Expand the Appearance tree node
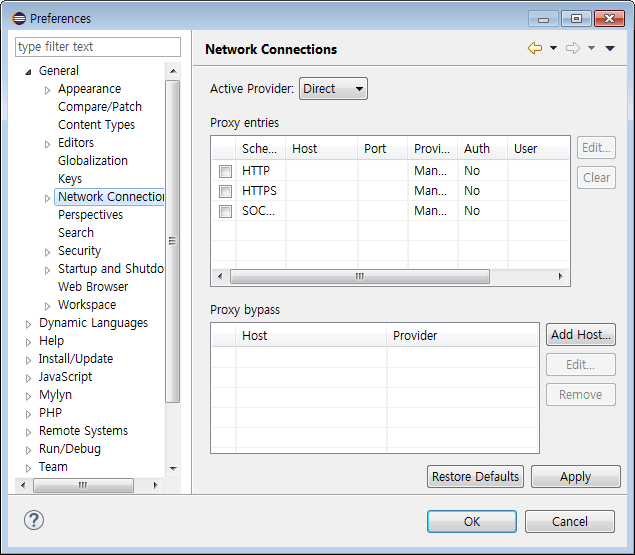 (x=47, y=90)
